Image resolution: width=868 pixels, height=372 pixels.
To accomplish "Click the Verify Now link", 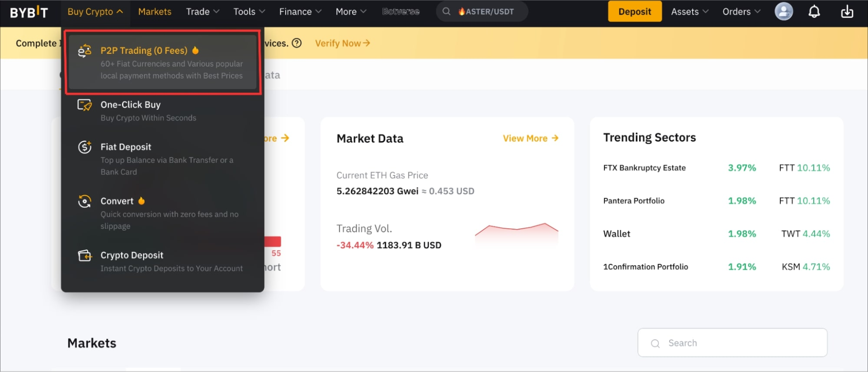I will pos(343,43).
